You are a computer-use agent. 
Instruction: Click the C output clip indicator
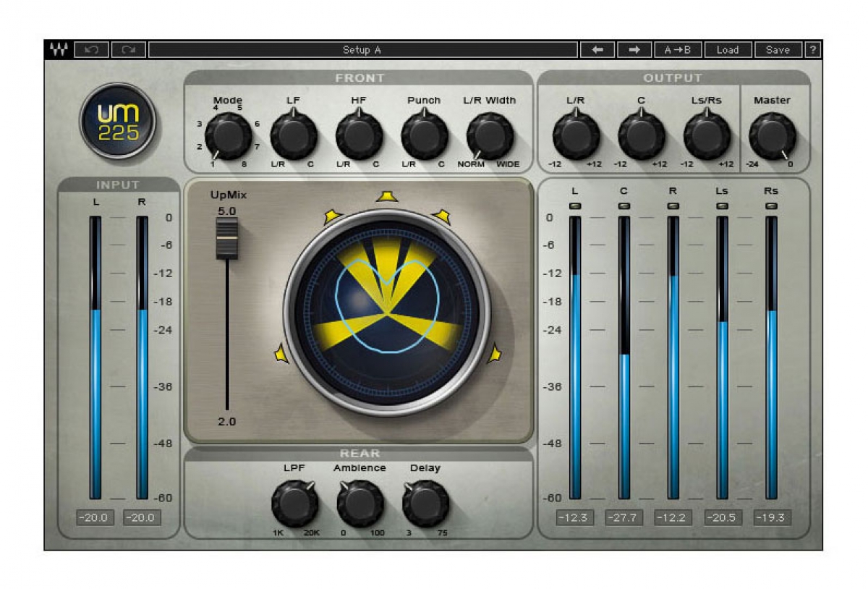(624, 206)
